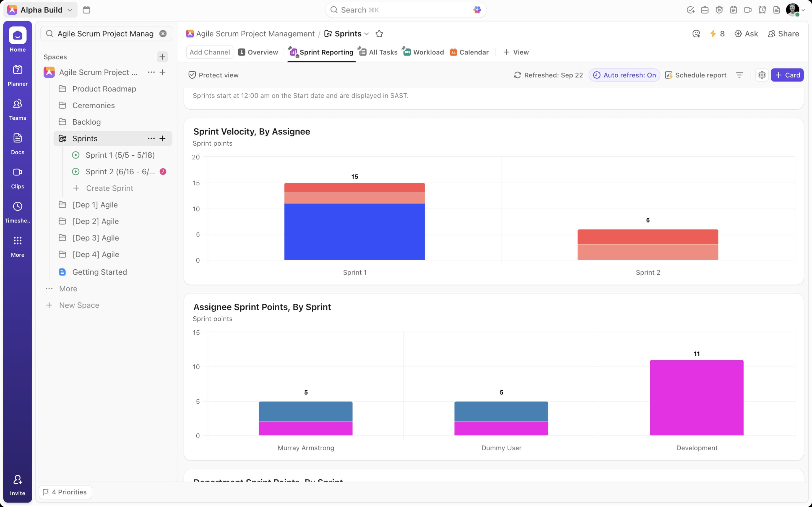Clear the sidebar search field
Screen dimensions: 812x507
click(163, 33)
